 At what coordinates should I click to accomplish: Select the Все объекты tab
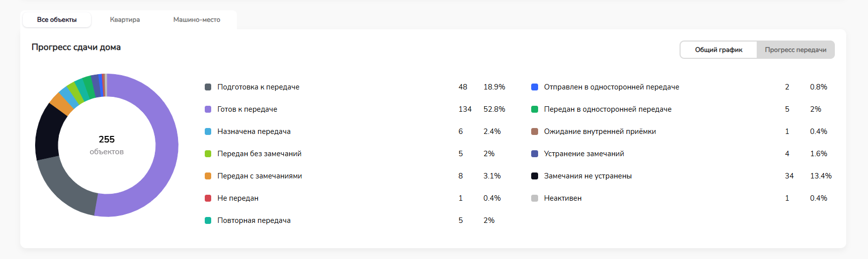click(x=57, y=20)
